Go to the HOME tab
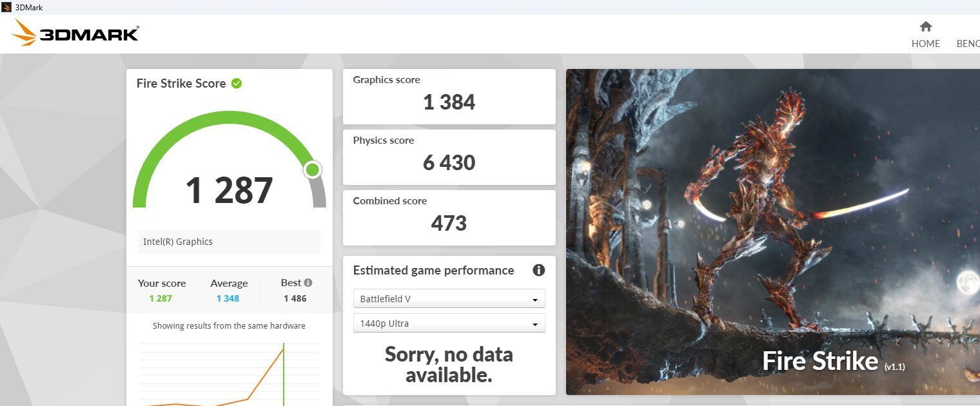The width and height of the screenshot is (980, 406). (926, 35)
